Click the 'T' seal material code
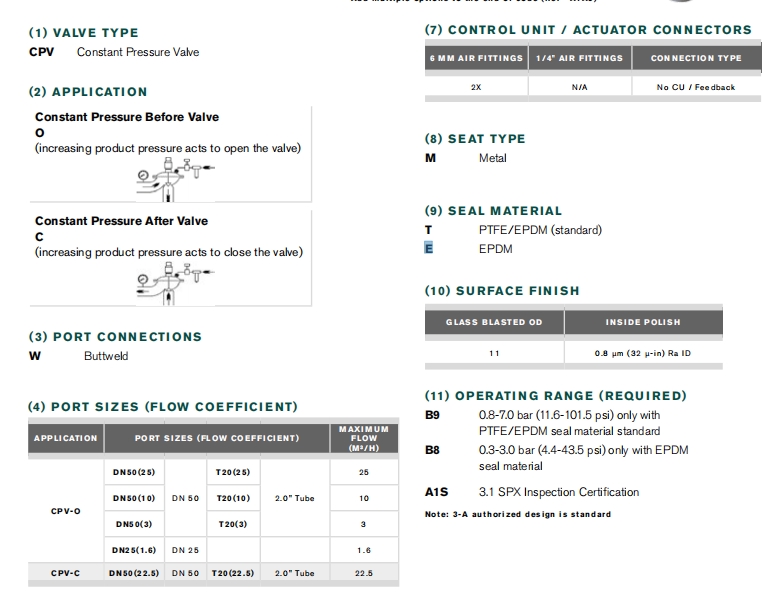Viewport: 762px width, 608px height. (x=428, y=230)
